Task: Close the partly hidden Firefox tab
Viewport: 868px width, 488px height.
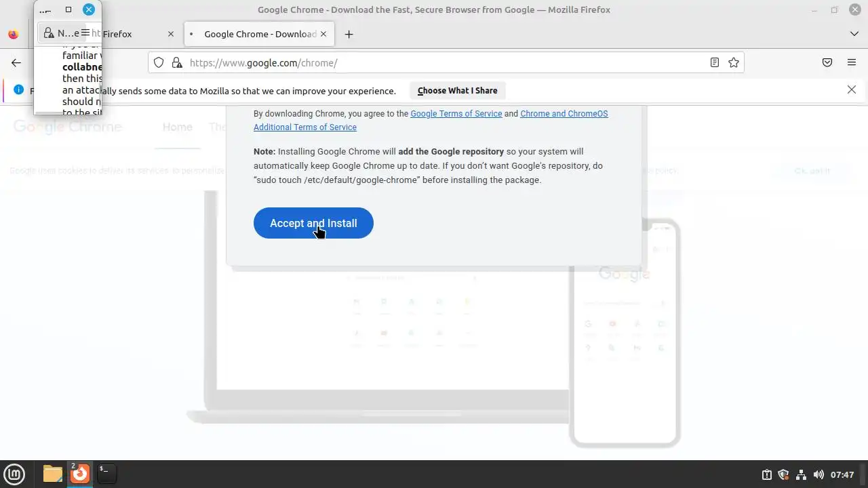Action: [x=171, y=34]
